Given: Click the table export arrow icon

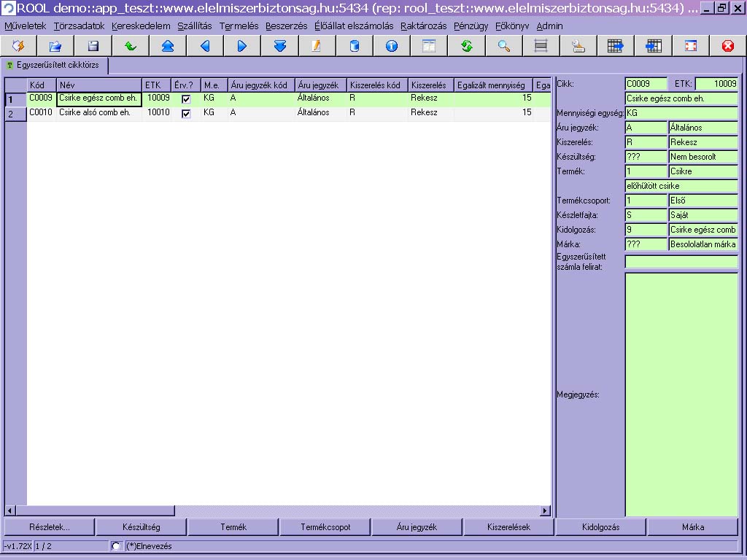Looking at the screenshot, I should pyautogui.click(x=616, y=46).
